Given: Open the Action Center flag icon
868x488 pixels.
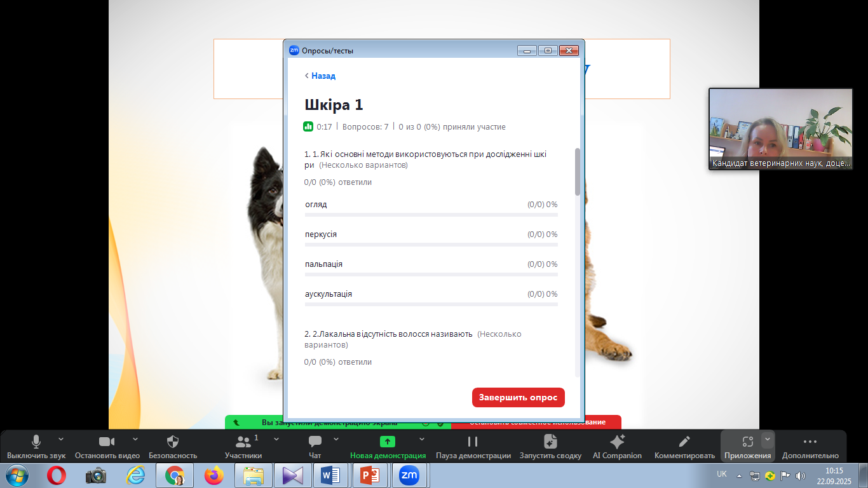Looking at the screenshot, I should tap(786, 475).
